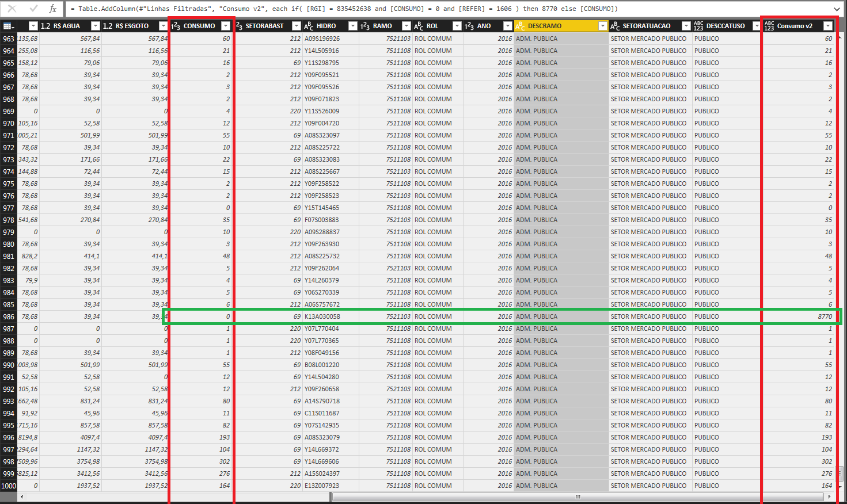
Task: Select the HIDRO cell F07S003883
Action: (331, 220)
